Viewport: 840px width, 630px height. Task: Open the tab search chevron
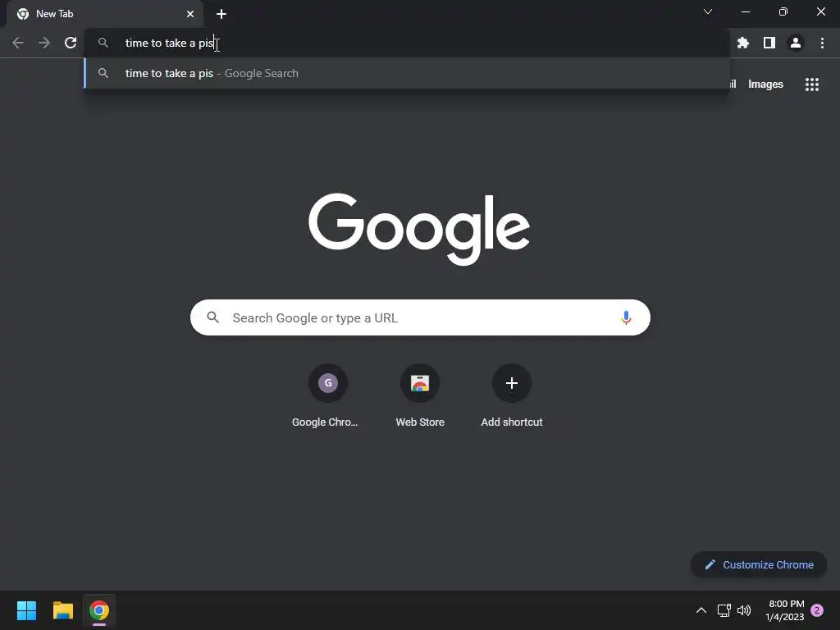708,11
